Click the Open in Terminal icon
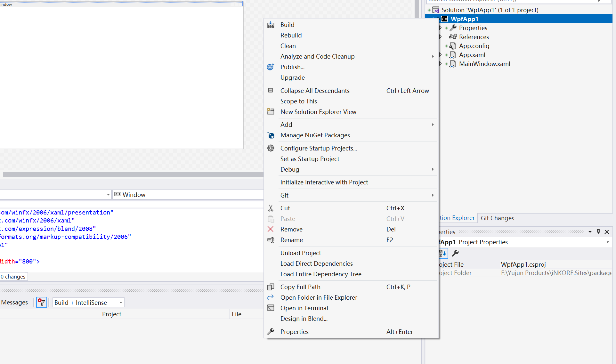The height and width of the screenshot is (364, 616). click(x=271, y=308)
